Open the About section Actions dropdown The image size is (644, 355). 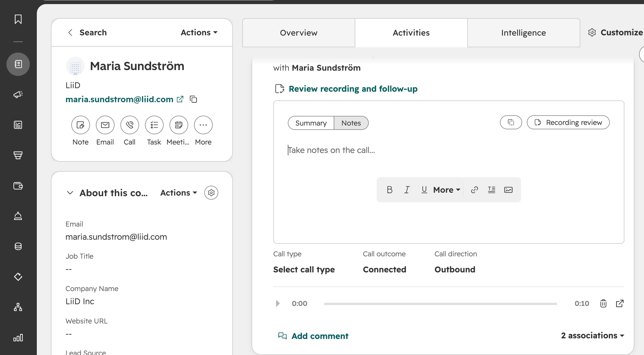[x=179, y=193]
